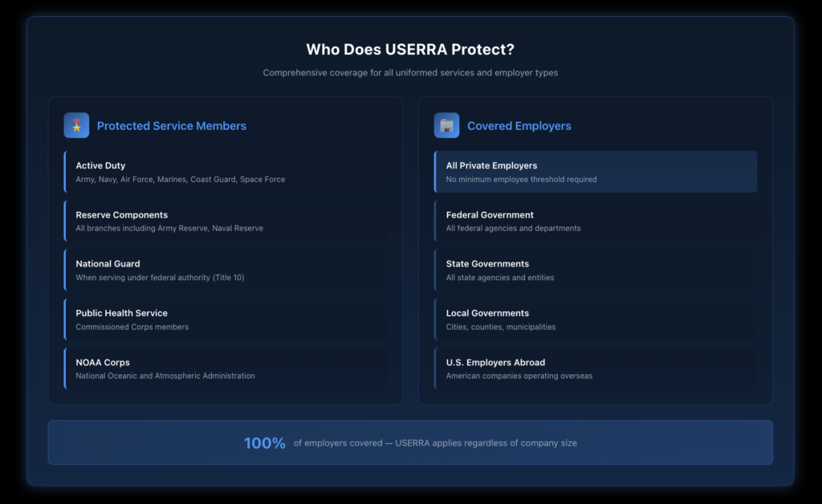Click the comprehensive coverage subtitle text
Screen dimensions: 822x504
click(410, 72)
